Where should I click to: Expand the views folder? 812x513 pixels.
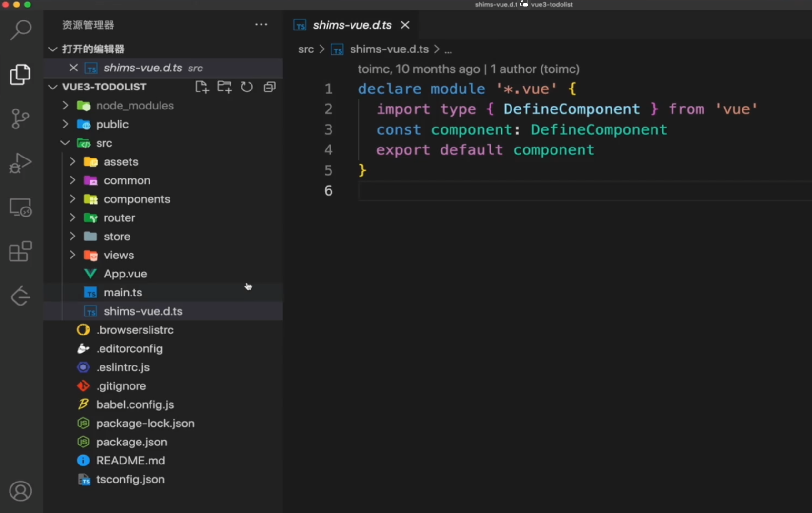click(72, 255)
